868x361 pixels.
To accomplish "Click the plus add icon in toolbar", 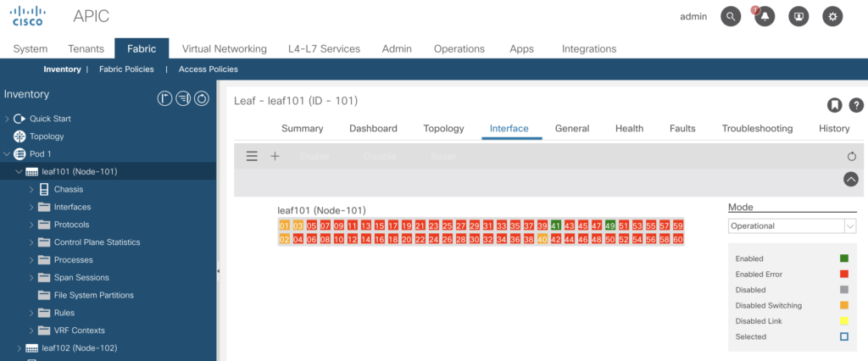I will pos(275,156).
